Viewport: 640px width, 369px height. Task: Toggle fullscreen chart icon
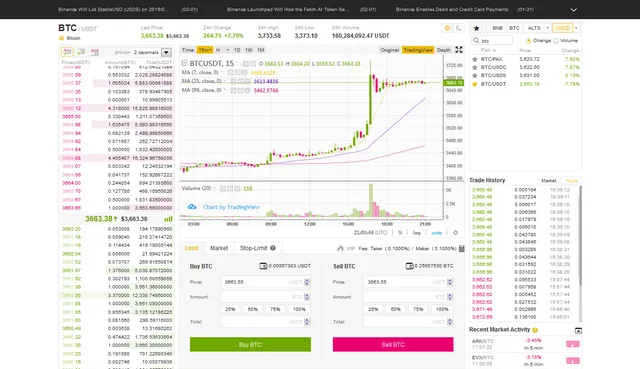tap(459, 50)
